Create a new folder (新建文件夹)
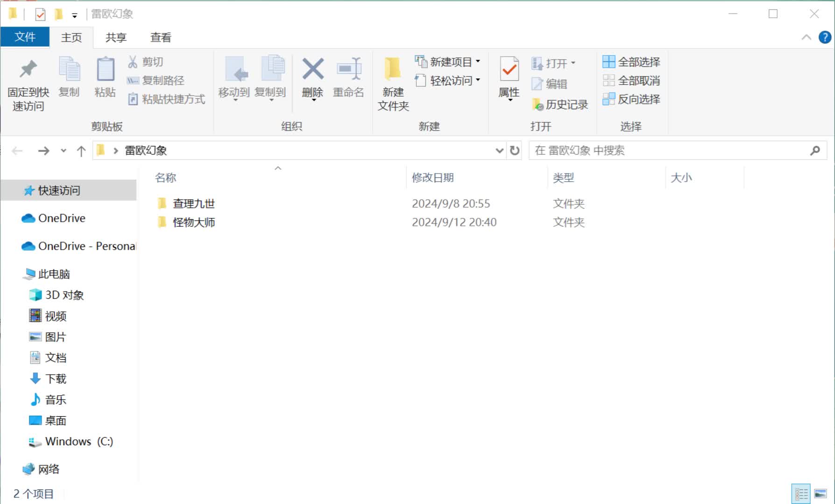Viewport: 835px width, 504px height. pos(393,84)
